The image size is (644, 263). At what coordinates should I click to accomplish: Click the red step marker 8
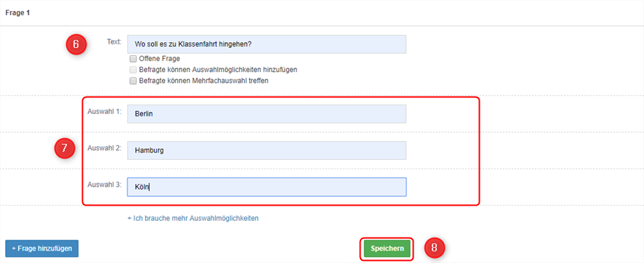click(x=435, y=248)
